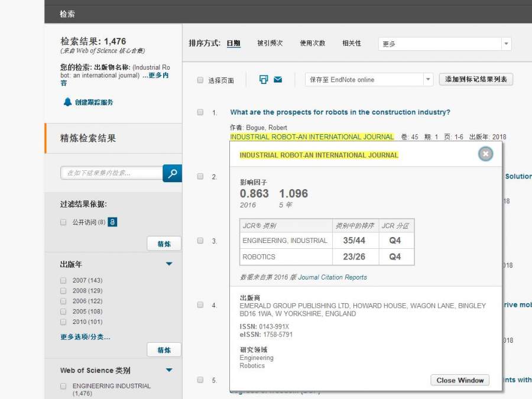Click the search magnifier icon in refine panel
This screenshot has width=532, height=399.
(x=172, y=173)
